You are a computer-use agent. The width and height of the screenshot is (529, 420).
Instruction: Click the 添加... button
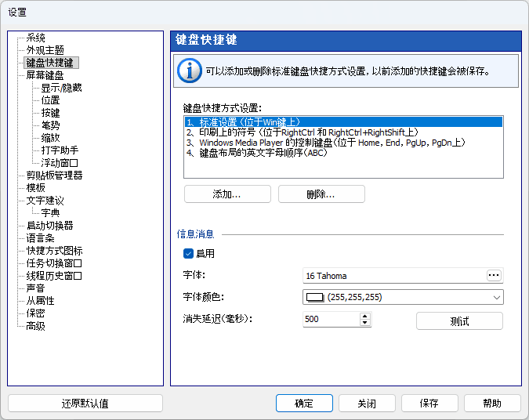click(227, 194)
